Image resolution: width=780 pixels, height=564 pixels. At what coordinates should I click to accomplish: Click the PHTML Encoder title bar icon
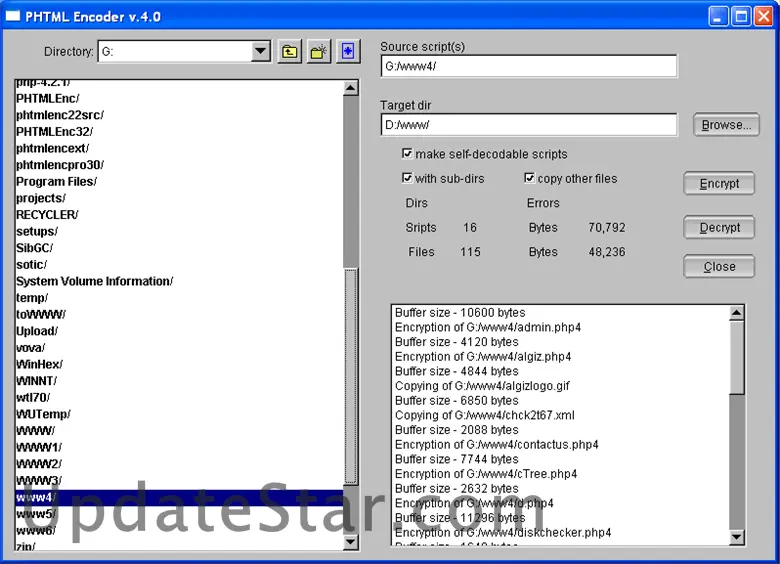point(13,17)
